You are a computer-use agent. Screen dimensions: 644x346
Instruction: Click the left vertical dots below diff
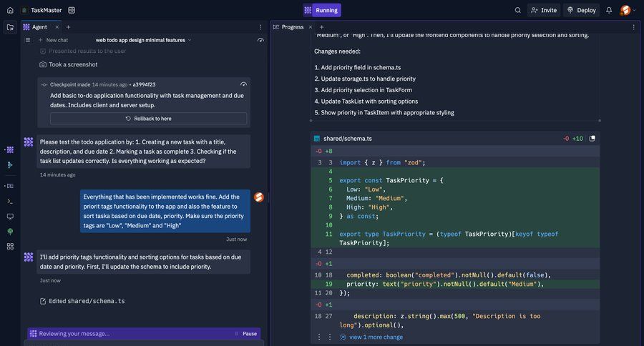(319, 337)
